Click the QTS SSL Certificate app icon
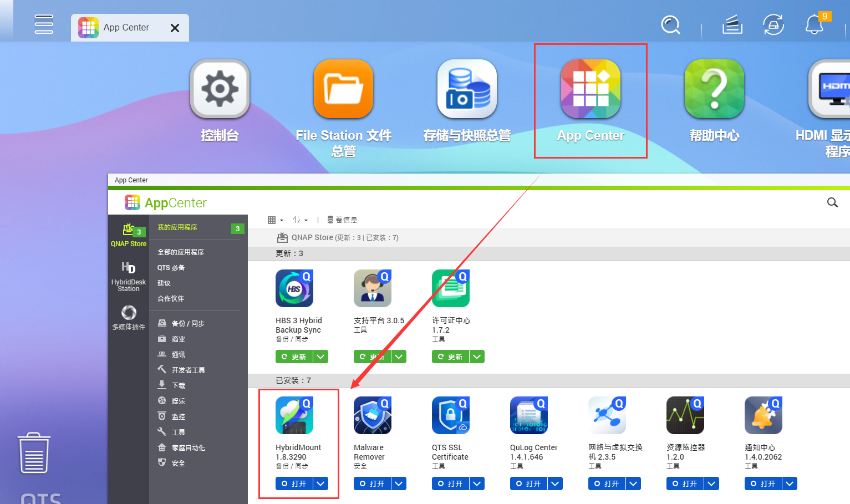The image size is (850, 504). 451,415
